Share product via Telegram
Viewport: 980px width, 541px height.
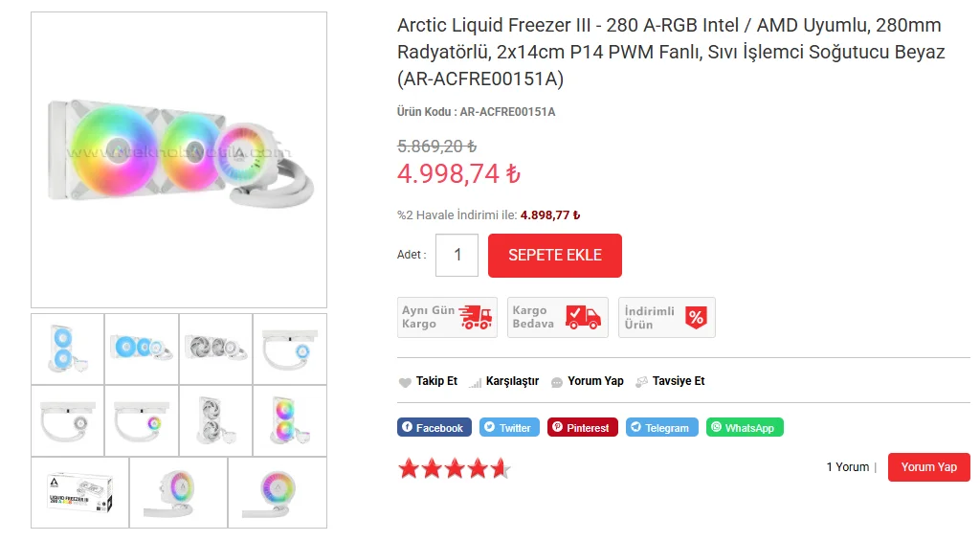pyautogui.click(x=661, y=428)
